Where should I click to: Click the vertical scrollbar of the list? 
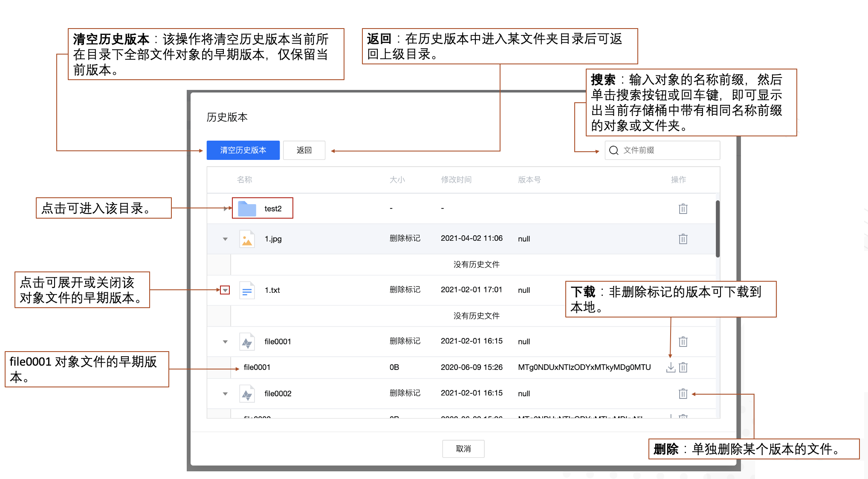(718, 229)
